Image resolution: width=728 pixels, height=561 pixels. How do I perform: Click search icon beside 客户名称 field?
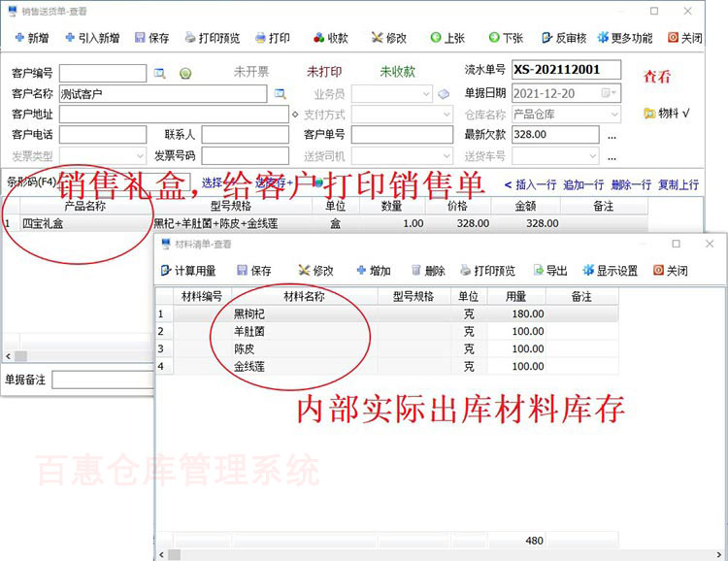point(280,94)
